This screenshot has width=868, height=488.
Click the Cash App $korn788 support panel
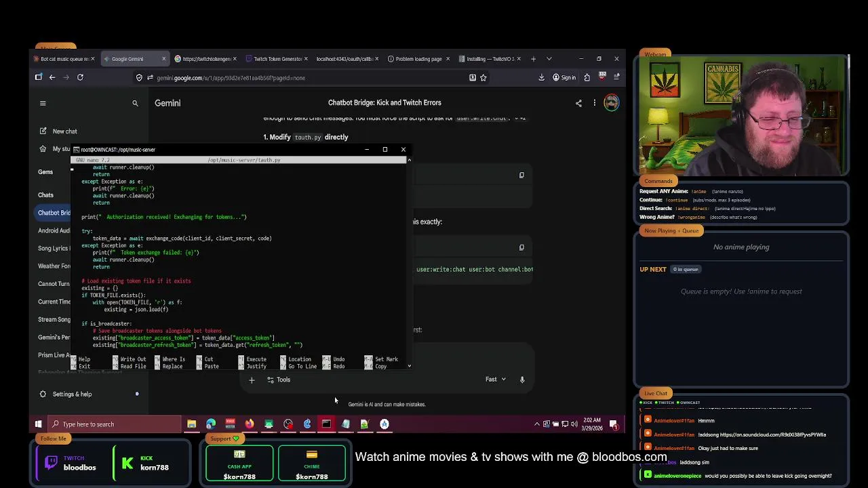[239, 463]
